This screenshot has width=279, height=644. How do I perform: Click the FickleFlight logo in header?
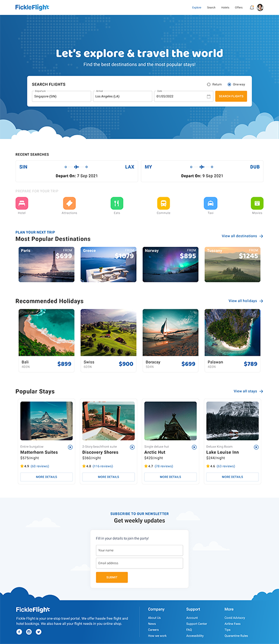point(32,7)
